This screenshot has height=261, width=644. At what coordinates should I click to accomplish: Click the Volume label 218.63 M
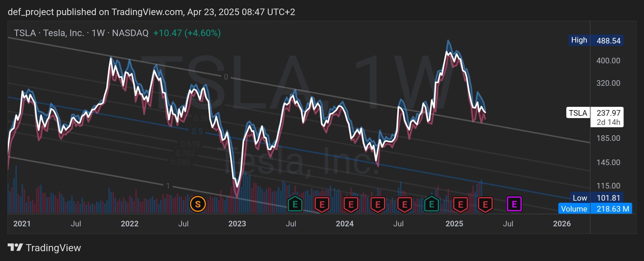click(595, 209)
